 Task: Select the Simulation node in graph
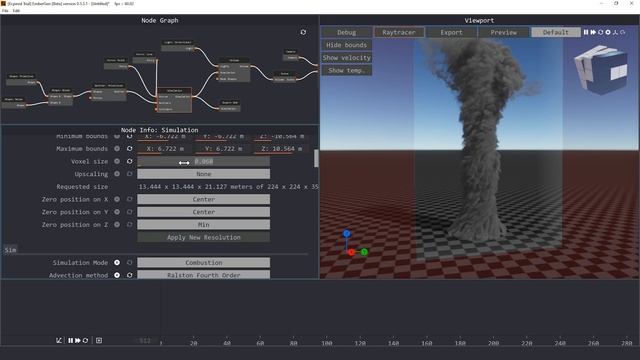pyautogui.click(x=174, y=100)
